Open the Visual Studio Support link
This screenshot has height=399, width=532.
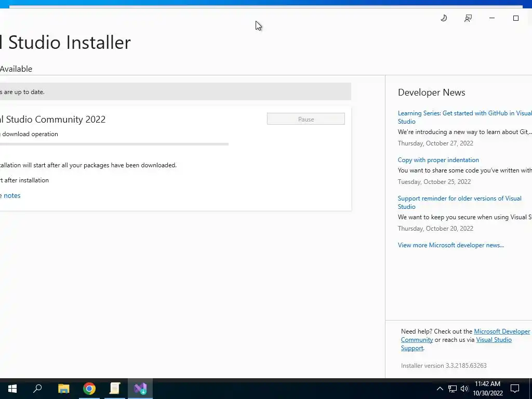[494, 340]
